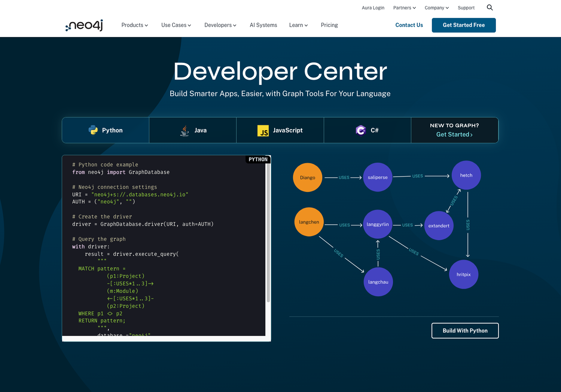Click the neo4j logo
The height and width of the screenshot is (392, 561).
(x=84, y=25)
